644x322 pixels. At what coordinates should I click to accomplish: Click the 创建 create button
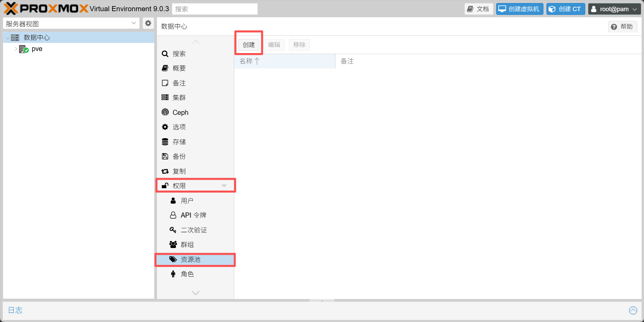coord(249,45)
